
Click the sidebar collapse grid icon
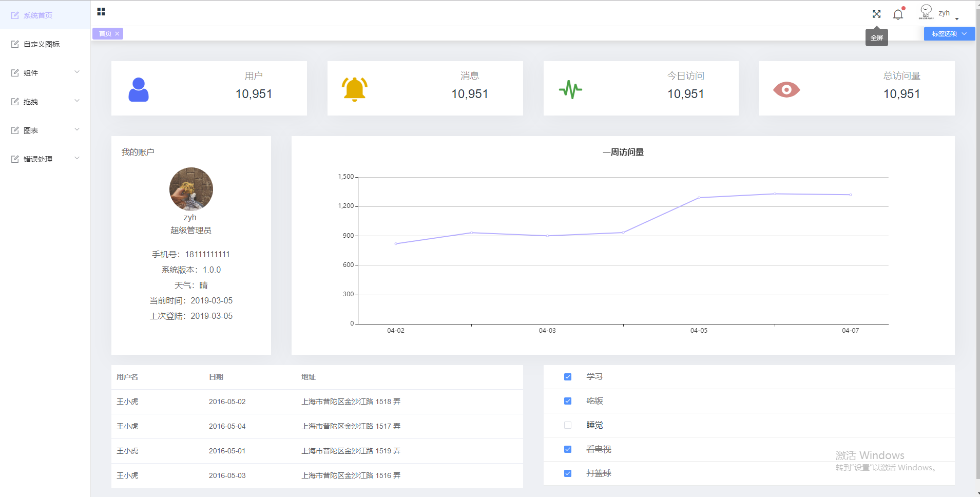(101, 12)
